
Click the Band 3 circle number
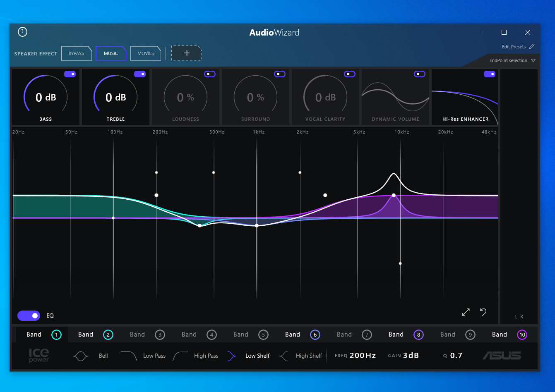coord(160,335)
